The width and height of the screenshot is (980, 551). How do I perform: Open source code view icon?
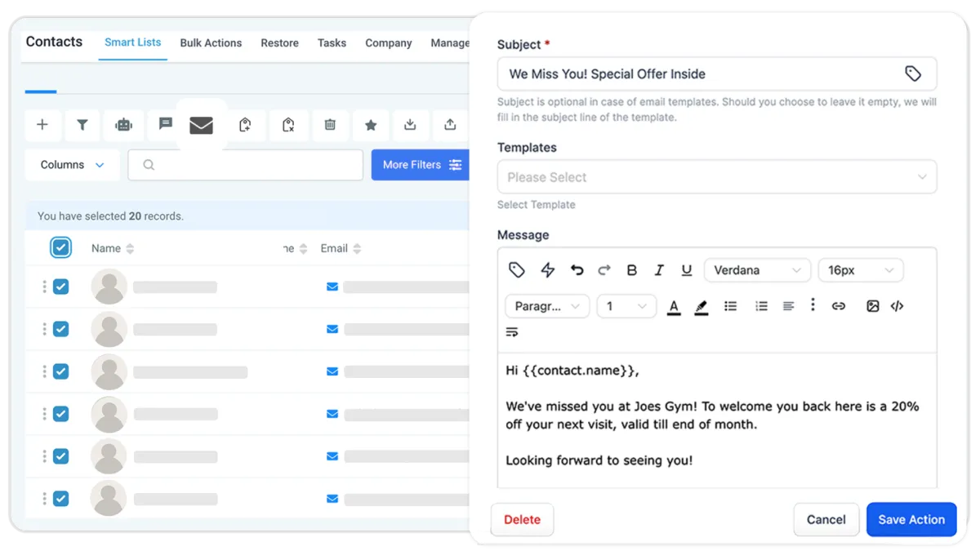pos(897,306)
